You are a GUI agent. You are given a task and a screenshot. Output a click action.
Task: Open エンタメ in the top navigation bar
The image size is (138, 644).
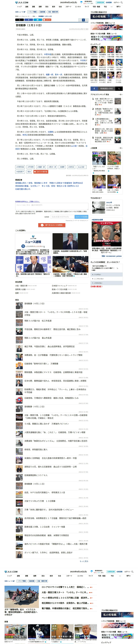pyautogui.click(x=78, y=7)
